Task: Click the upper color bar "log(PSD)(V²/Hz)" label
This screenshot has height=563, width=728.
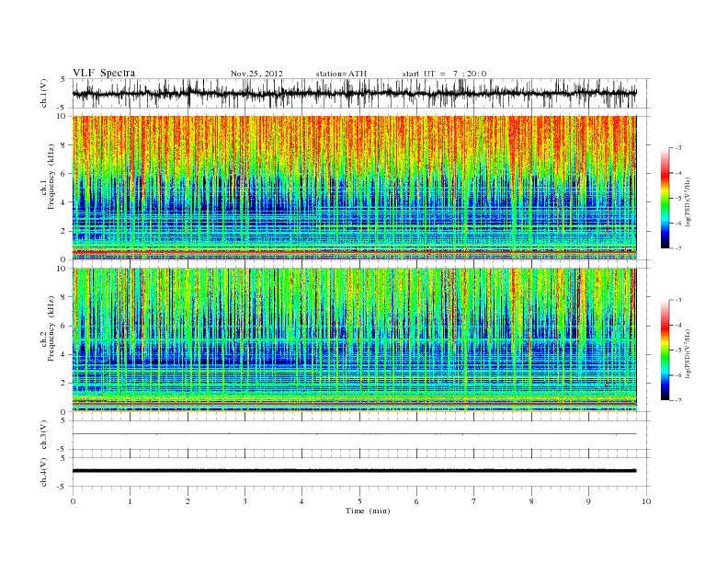Action: click(x=688, y=201)
